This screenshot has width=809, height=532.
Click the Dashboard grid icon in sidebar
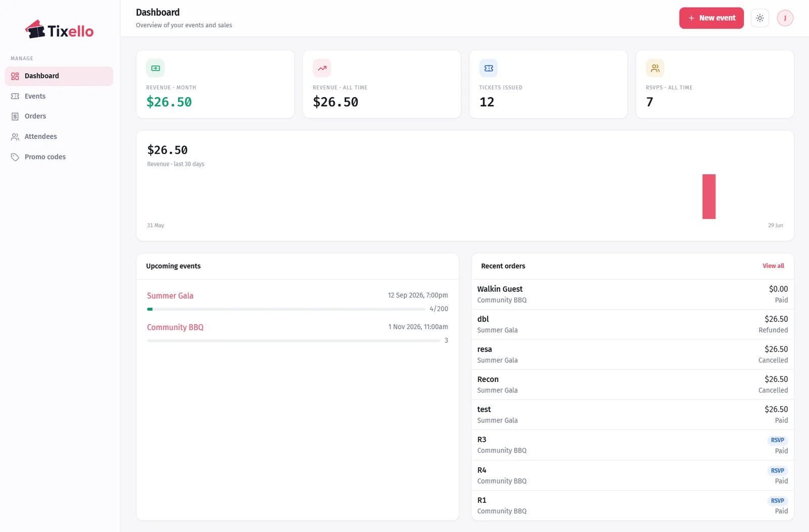pyautogui.click(x=15, y=76)
